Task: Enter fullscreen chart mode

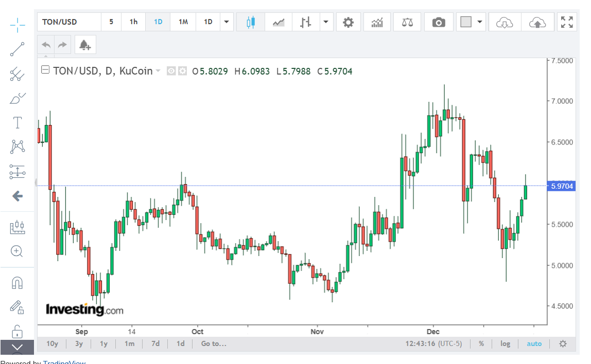Action: [x=566, y=22]
